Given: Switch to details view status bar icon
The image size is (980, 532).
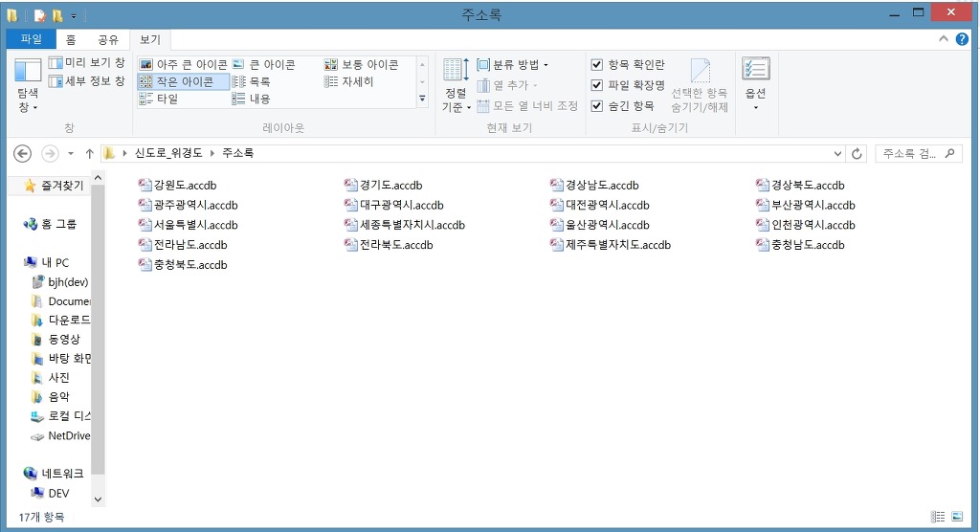Looking at the screenshot, I should tap(938, 517).
